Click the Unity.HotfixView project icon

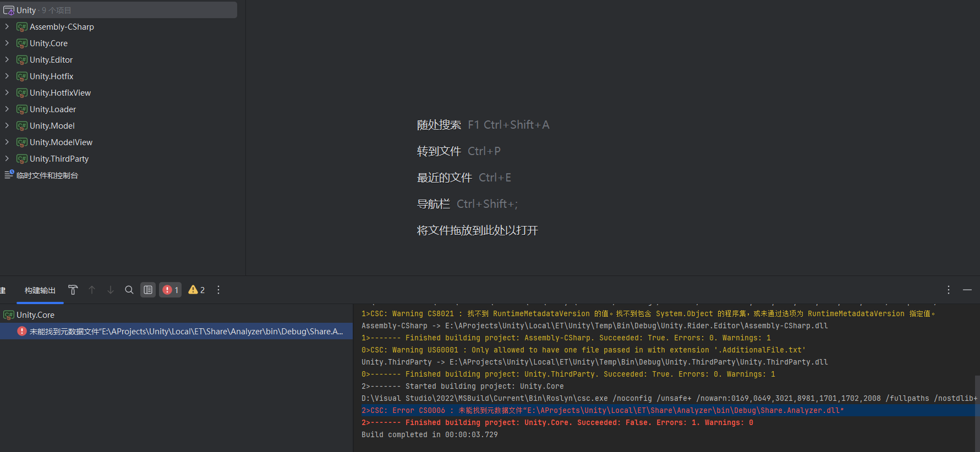point(22,93)
